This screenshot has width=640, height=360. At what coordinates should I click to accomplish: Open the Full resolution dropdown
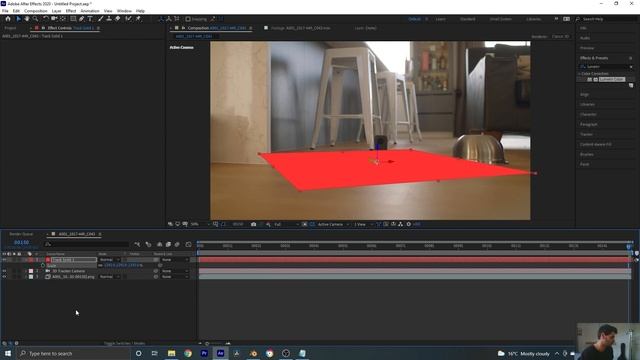(x=286, y=224)
